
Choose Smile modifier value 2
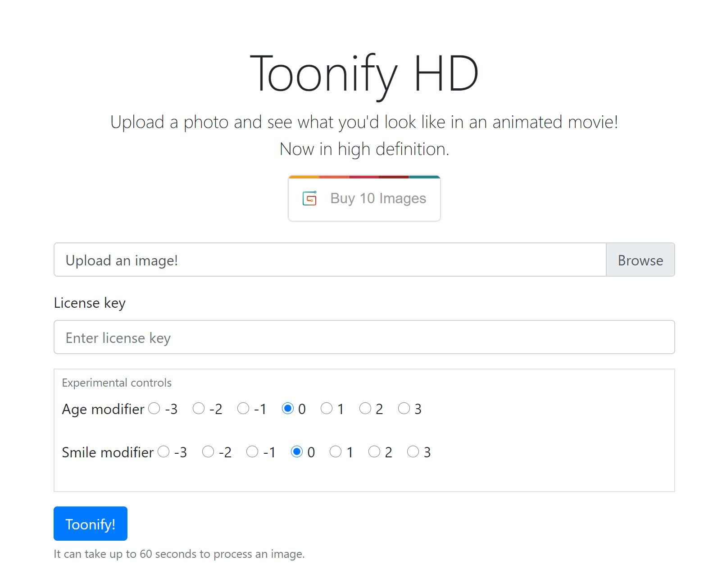(374, 451)
